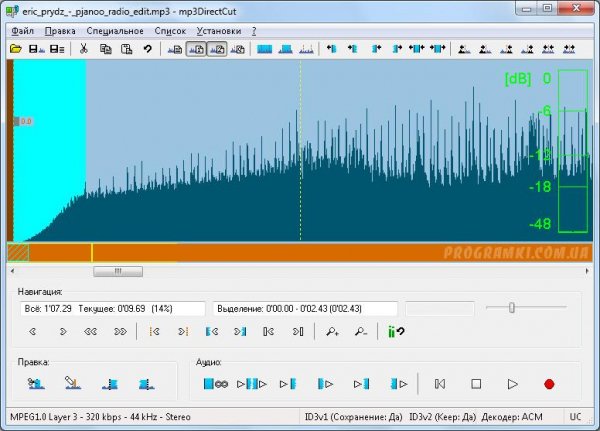Go to the file end navigation icon
This screenshot has height=431, width=600.
[x=298, y=331]
